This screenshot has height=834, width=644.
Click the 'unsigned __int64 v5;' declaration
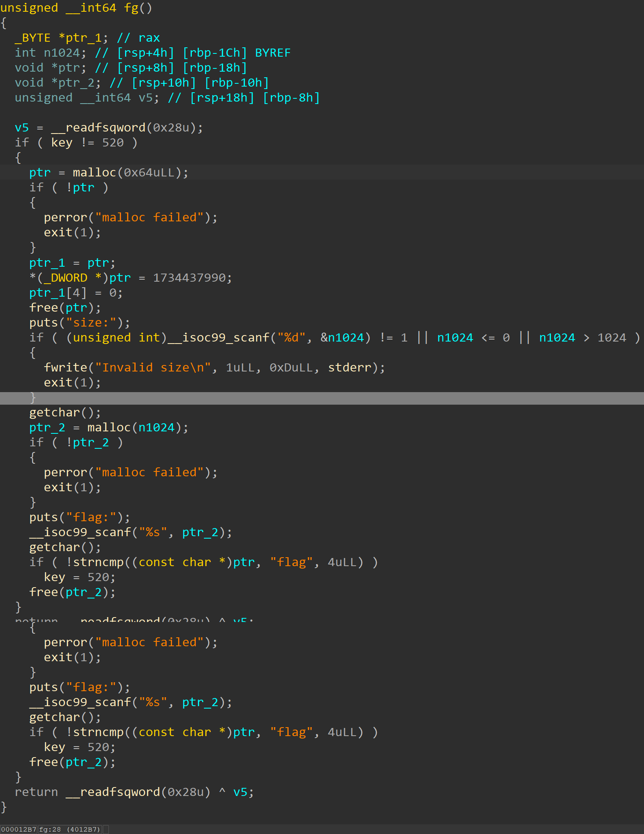87,98
